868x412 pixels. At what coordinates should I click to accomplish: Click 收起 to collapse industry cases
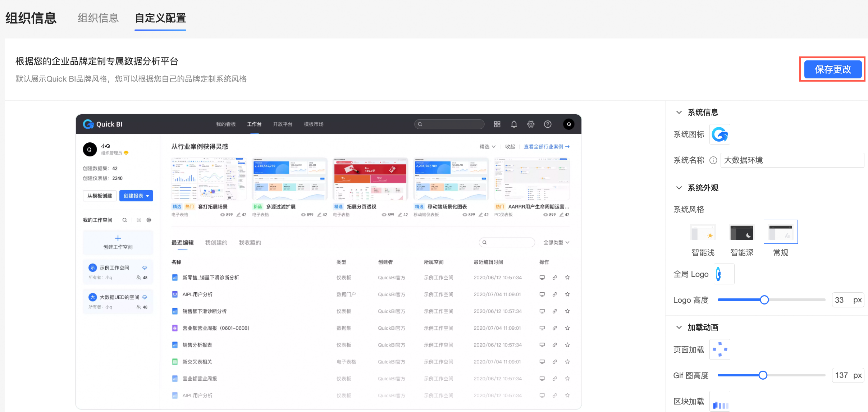click(510, 147)
